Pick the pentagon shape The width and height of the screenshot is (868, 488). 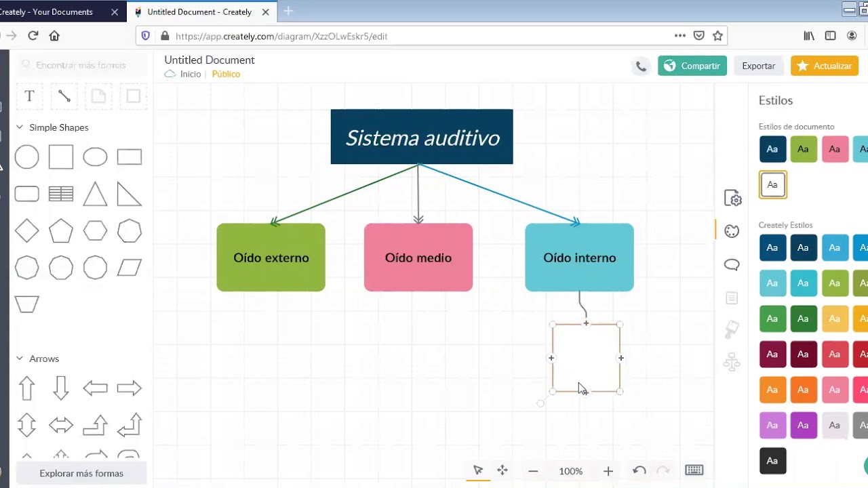tap(61, 231)
